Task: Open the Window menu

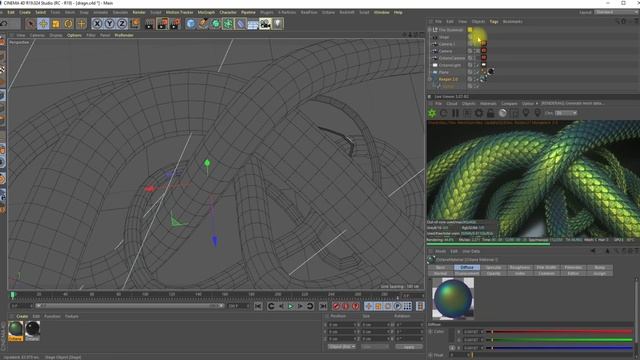Action: coord(382,12)
